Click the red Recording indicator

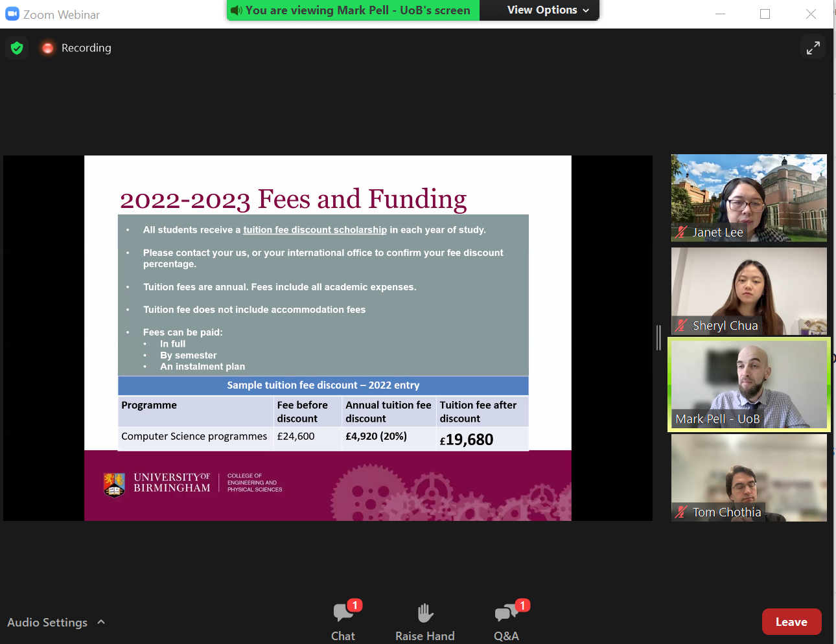click(x=47, y=48)
